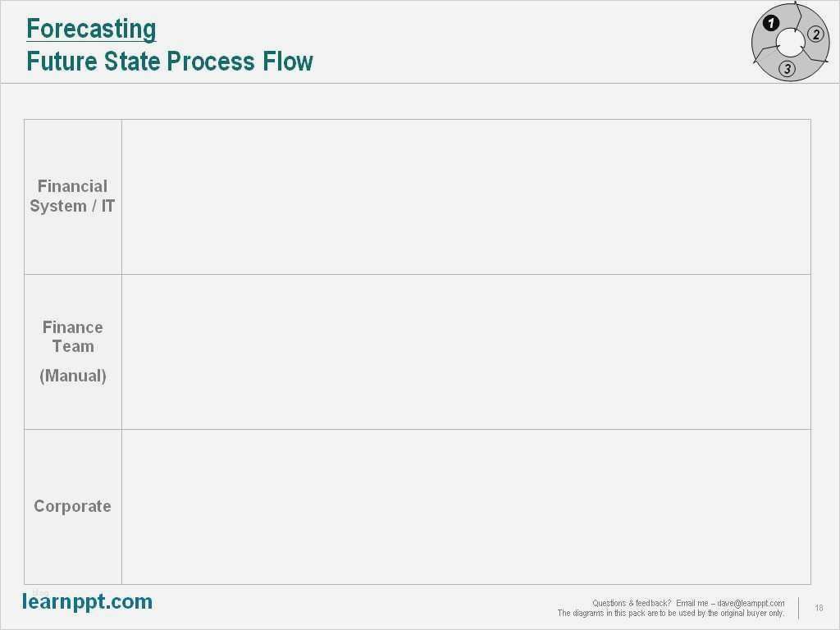Select the step 2 circle in cycle diagram

815,34
